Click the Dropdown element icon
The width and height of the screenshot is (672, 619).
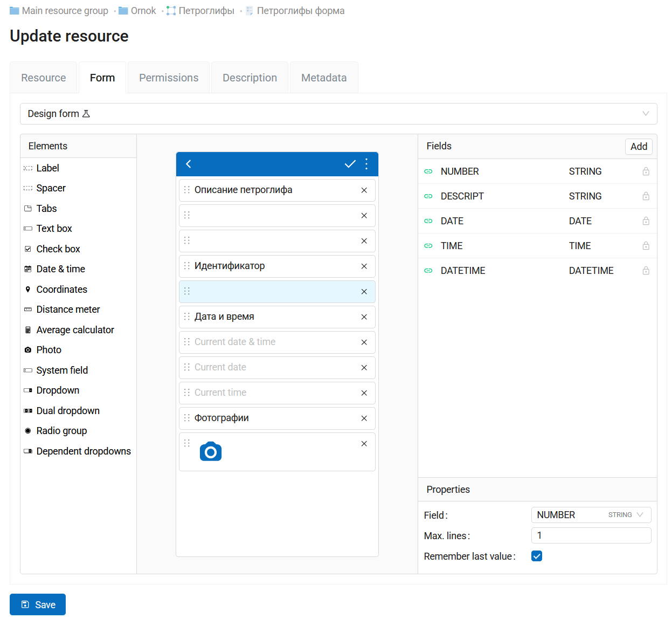28,390
